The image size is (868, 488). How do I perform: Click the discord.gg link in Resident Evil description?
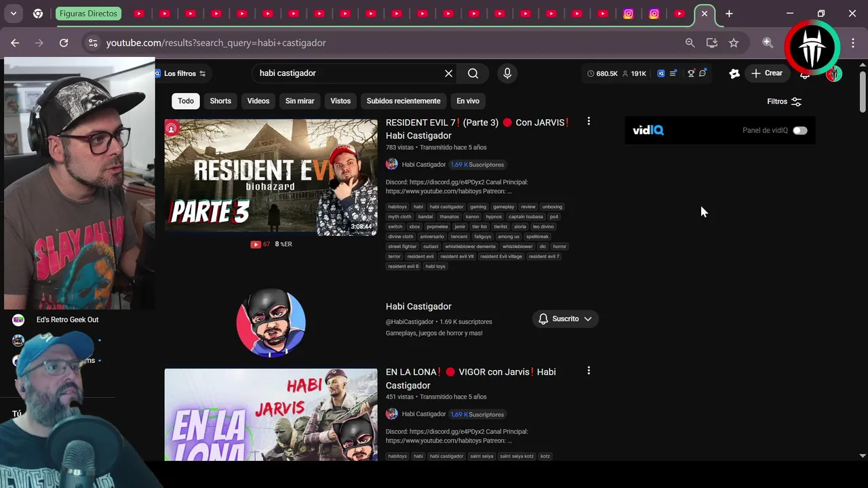[446, 182]
